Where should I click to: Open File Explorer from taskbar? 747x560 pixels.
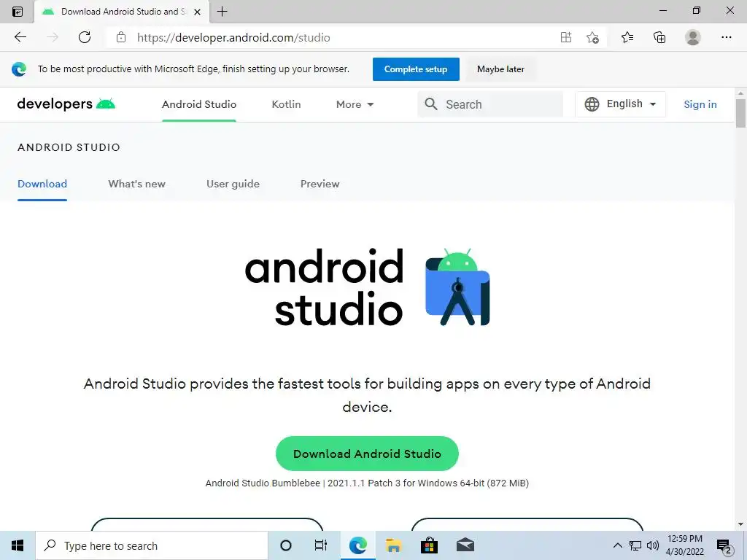tap(393, 545)
